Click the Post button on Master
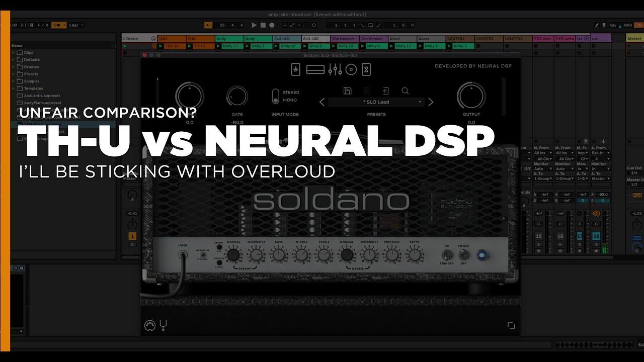Screen dimensions: 644x362 tap(637, 195)
